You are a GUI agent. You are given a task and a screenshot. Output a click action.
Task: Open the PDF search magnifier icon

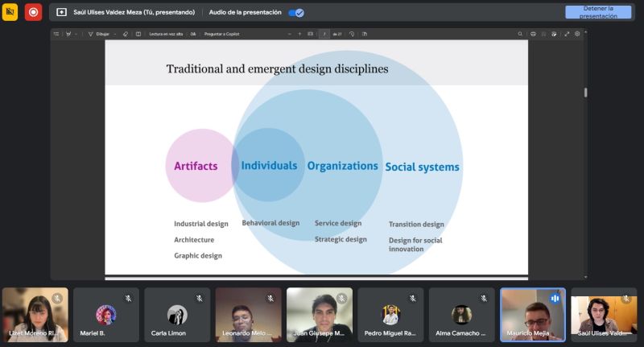coord(520,34)
